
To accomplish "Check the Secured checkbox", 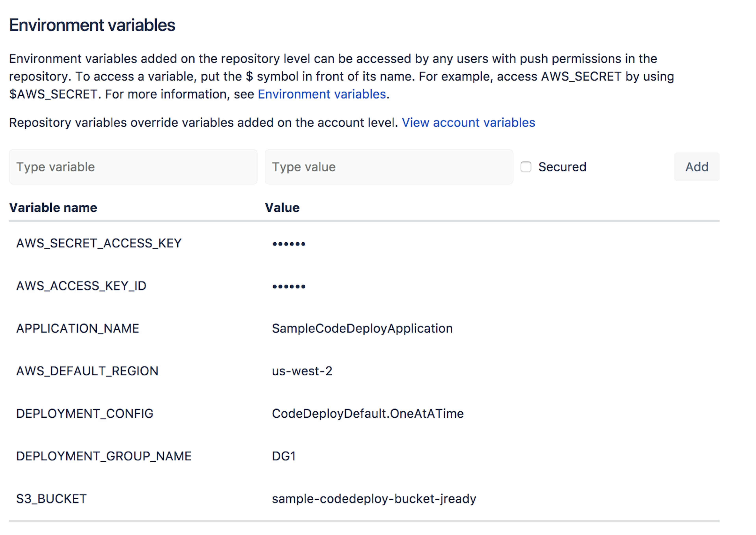I will [x=526, y=167].
